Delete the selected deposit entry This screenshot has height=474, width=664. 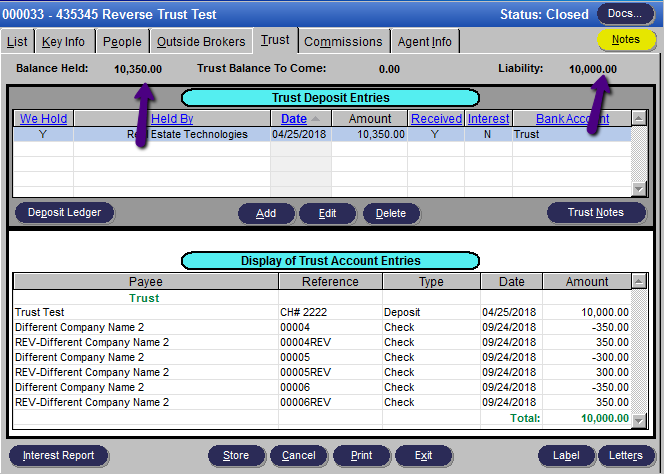click(x=391, y=213)
